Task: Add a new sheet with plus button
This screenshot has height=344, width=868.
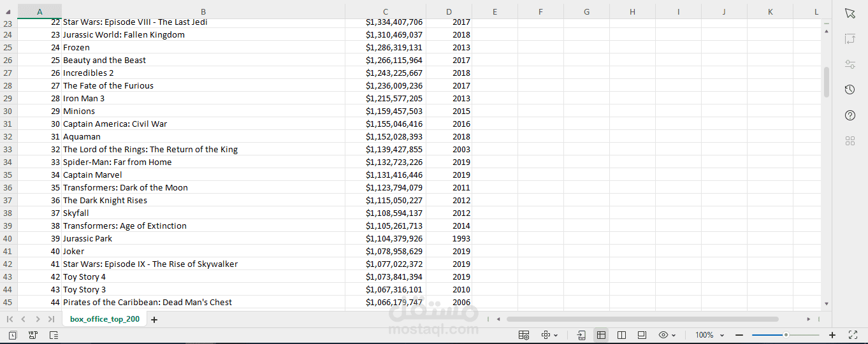Action: coord(154,320)
